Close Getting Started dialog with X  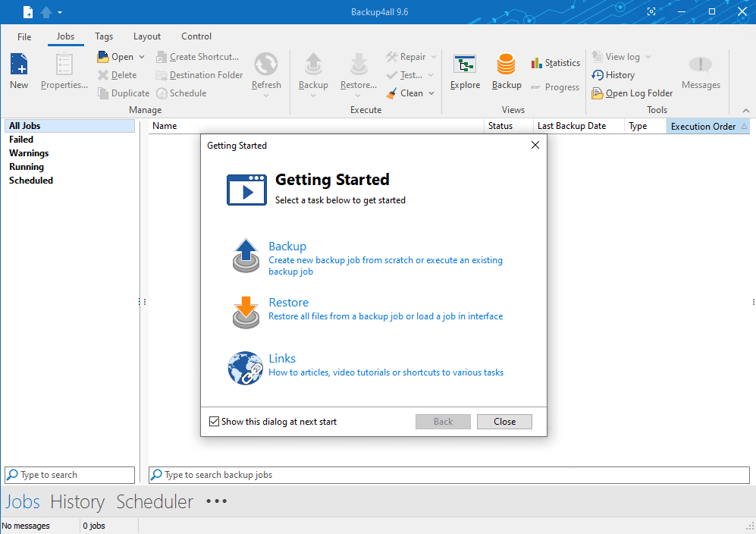(535, 145)
